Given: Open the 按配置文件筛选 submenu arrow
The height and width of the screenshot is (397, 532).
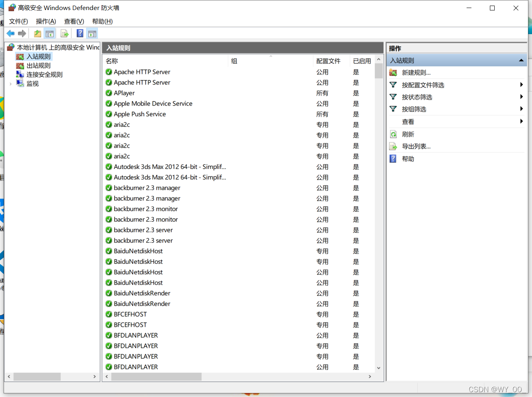Looking at the screenshot, I should tap(521, 85).
